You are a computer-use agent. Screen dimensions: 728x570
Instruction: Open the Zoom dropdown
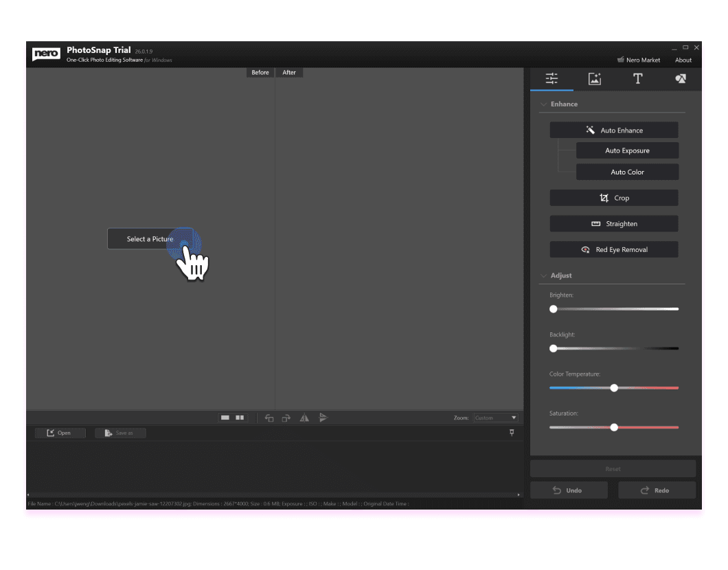pyautogui.click(x=496, y=418)
